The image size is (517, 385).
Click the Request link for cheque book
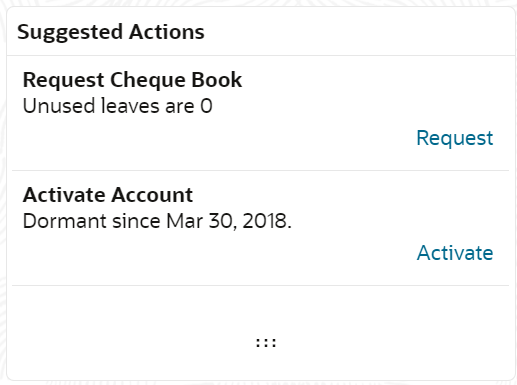tap(455, 138)
